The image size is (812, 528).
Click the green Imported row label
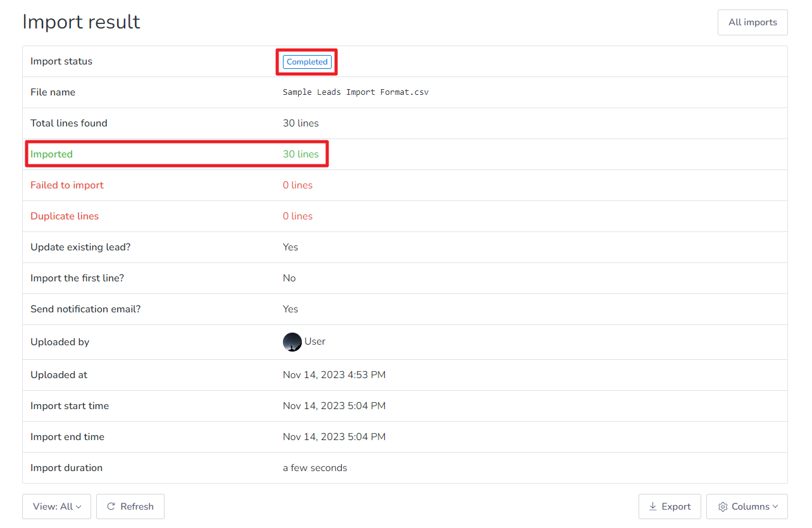(x=51, y=154)
